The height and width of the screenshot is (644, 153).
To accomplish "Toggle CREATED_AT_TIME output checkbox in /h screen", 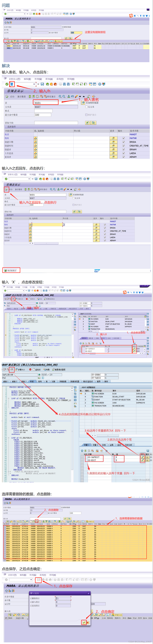I will [124, 146].
